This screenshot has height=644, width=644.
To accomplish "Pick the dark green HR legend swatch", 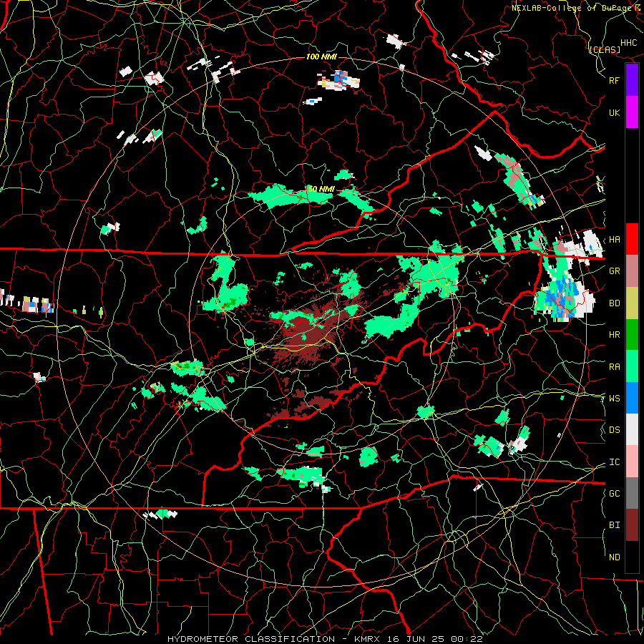I will (632, 334).
